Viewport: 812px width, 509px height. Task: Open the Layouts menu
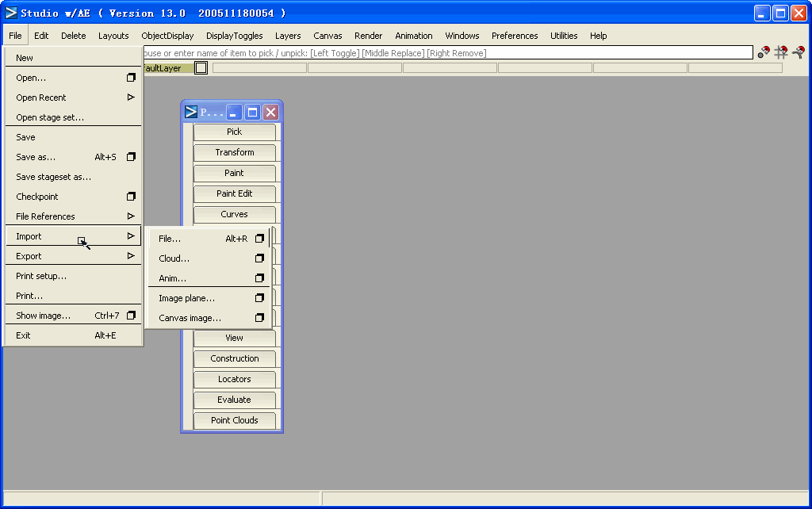click(113, 36)
